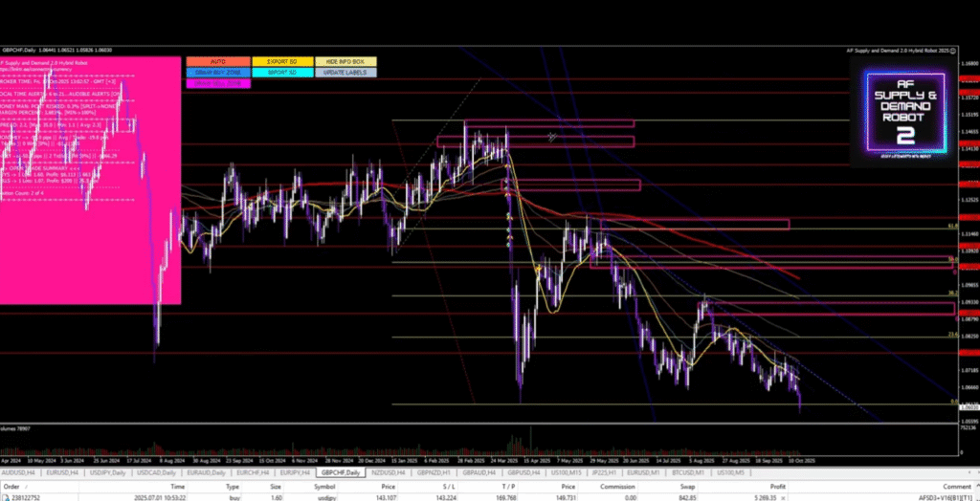Click the order icon beside 238122752

(x=4, y=497)
